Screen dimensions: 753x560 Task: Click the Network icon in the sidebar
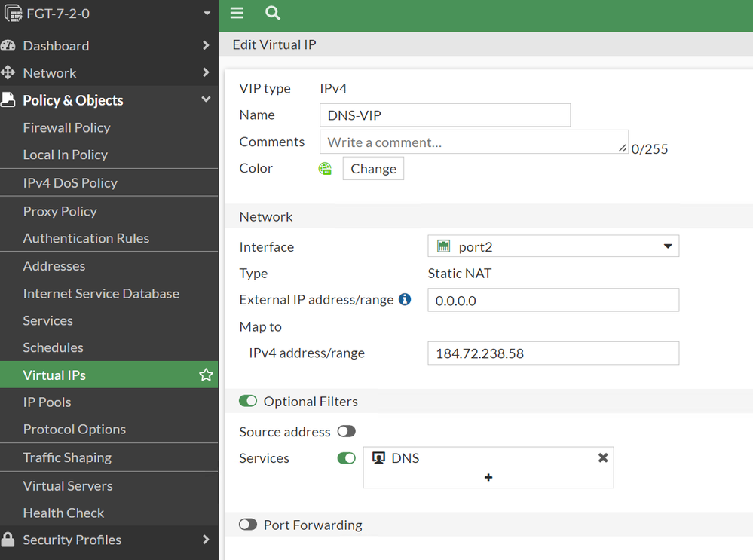[8, 72]
